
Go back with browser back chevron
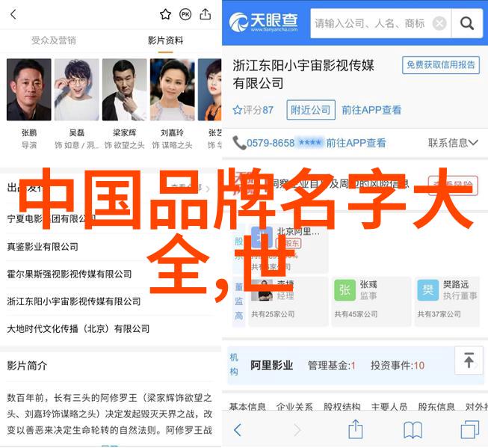(238, 430)
